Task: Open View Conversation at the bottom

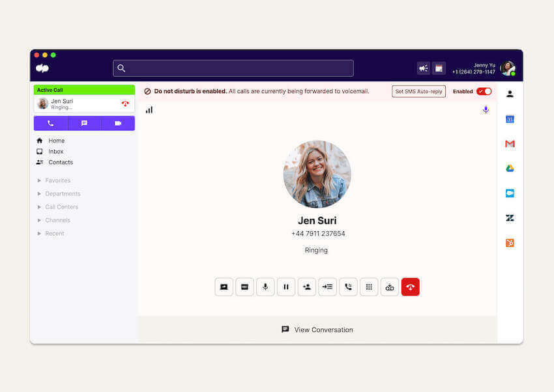Action: (316, 329)
